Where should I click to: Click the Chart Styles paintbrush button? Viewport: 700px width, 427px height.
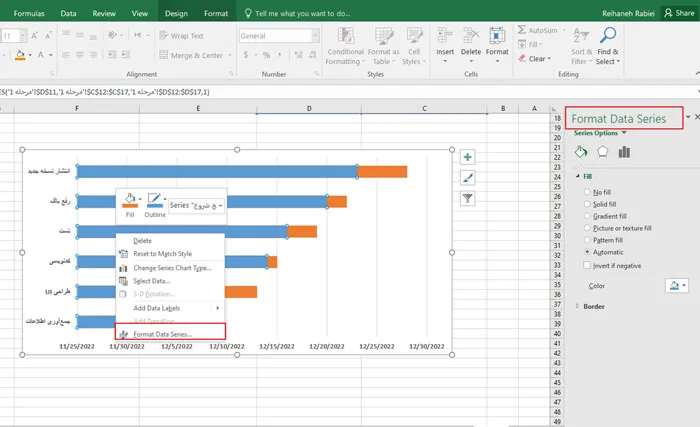[x=467, y=178]
